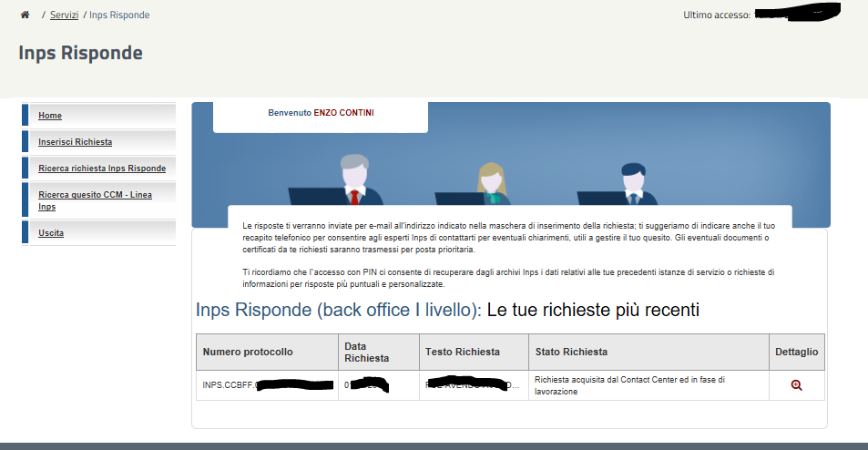Open Inserisci Richiesta from the sidebar
Image resolution: width=868 pixels, height=450 pixels.
coord(75,142)
